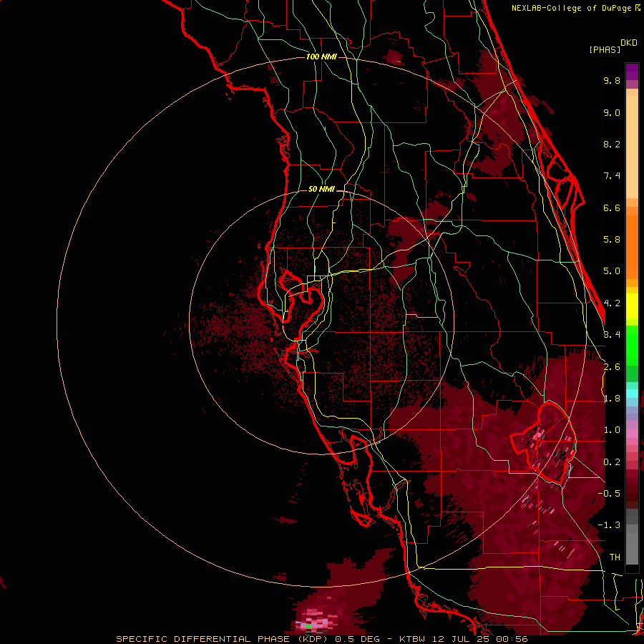Image resolution: width=644 pixels, height=644 pixels.
Task: Click the 9.8 value on the color scale
Action: [612, 81]
